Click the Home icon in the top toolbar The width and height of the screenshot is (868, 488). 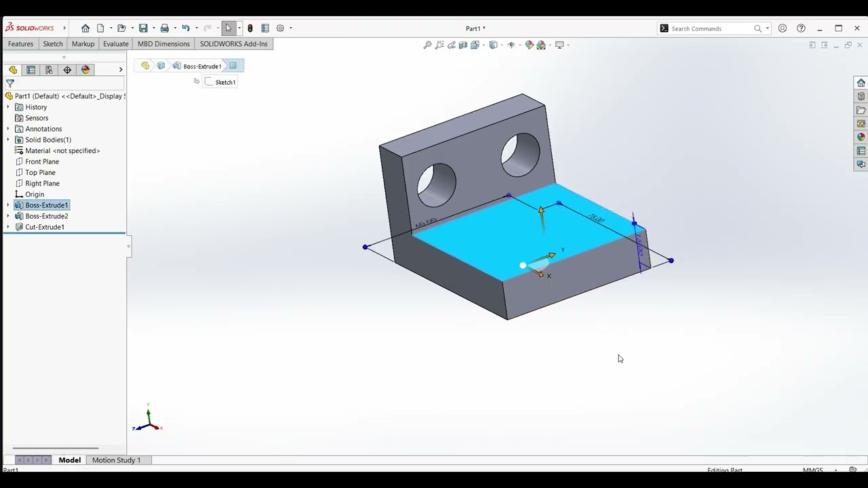[85, 28]
